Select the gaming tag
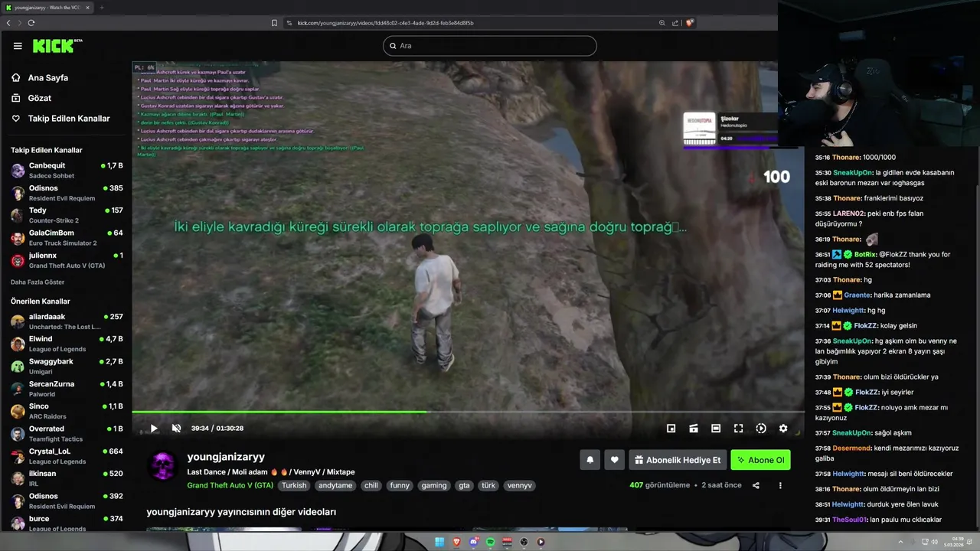Image resolution: width=980 pixels, height=551 pixels. point(434,485)
